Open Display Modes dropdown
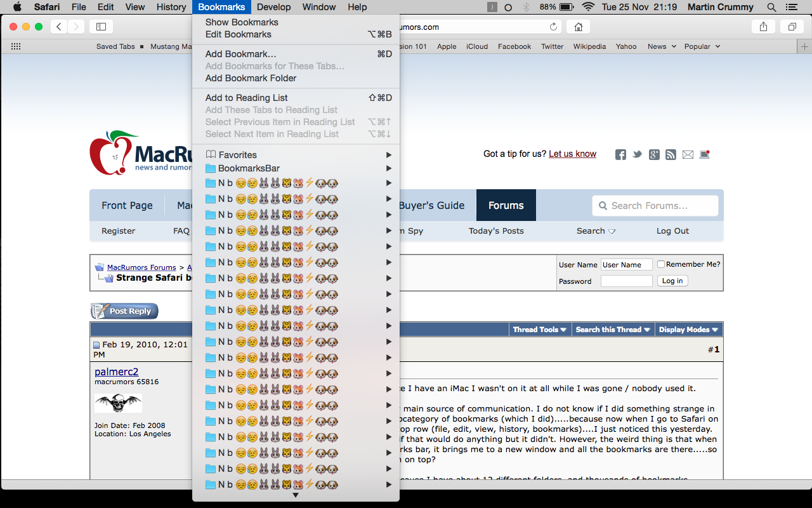The image size is (812, 508). [689, 330]
